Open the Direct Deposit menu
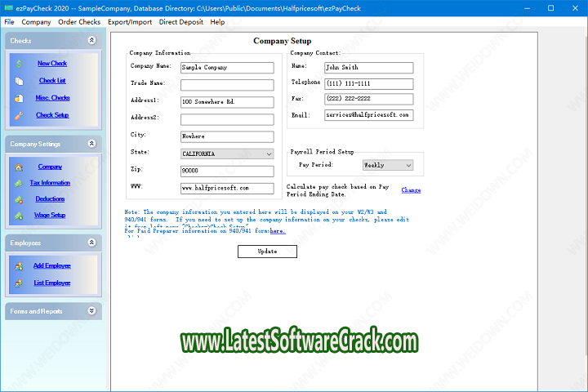The image size is (588, 392). (180, 22)
